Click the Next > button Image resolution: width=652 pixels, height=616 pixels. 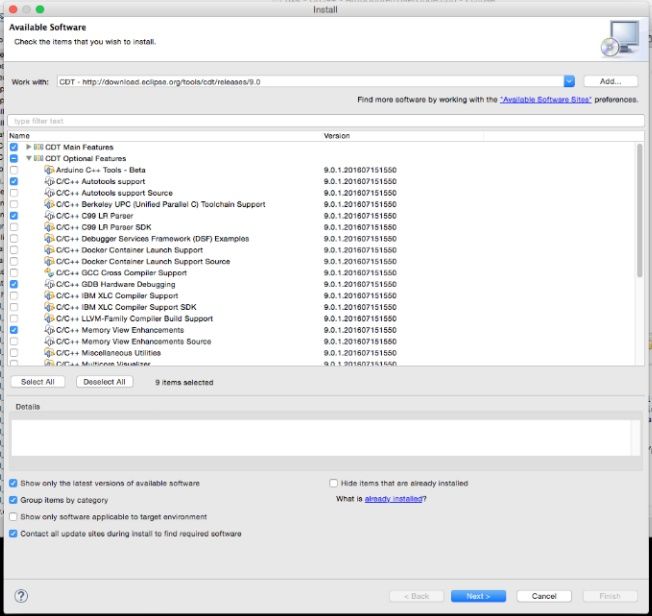click(478, 596)
